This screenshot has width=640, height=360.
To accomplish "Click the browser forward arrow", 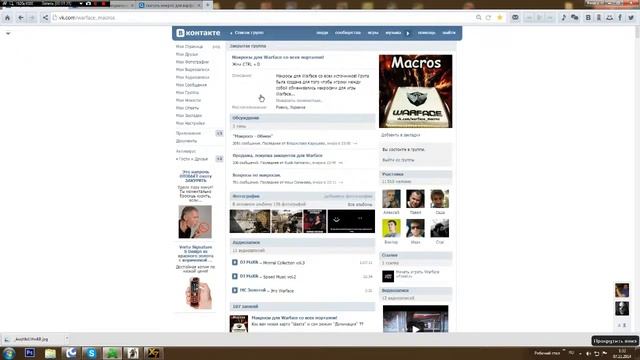I will [32, 18].
